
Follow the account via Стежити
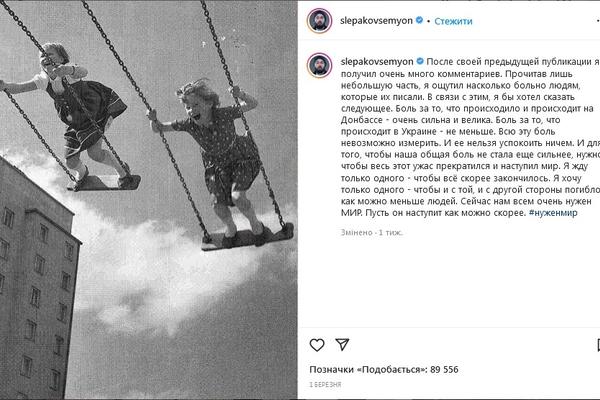[453, 21]
